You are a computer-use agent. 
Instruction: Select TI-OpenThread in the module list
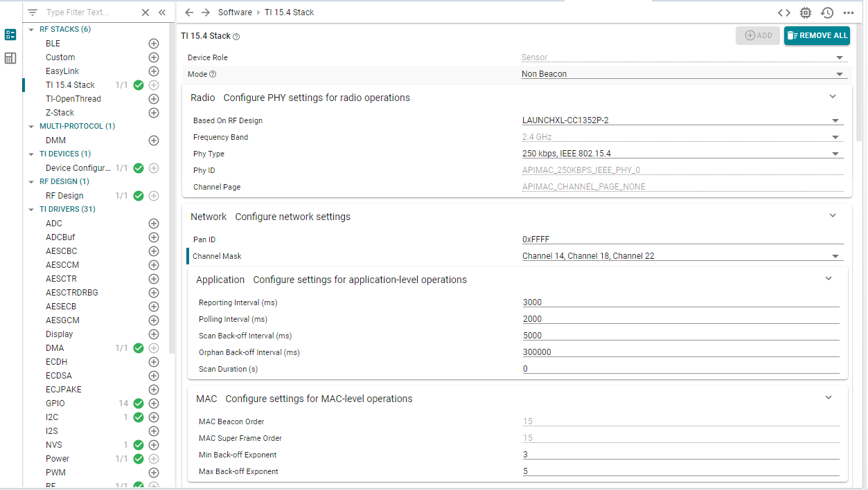tap(73, 99)
